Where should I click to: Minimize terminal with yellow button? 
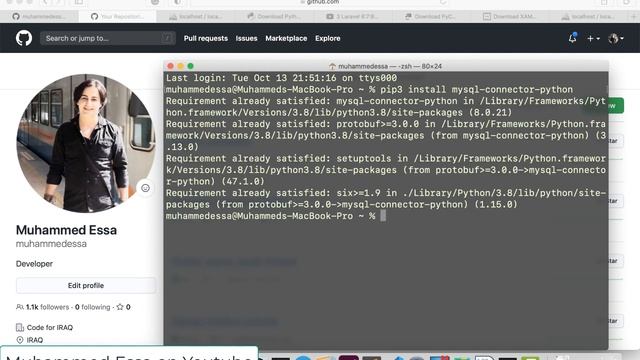pyautogui.click(x=180, y=66)
